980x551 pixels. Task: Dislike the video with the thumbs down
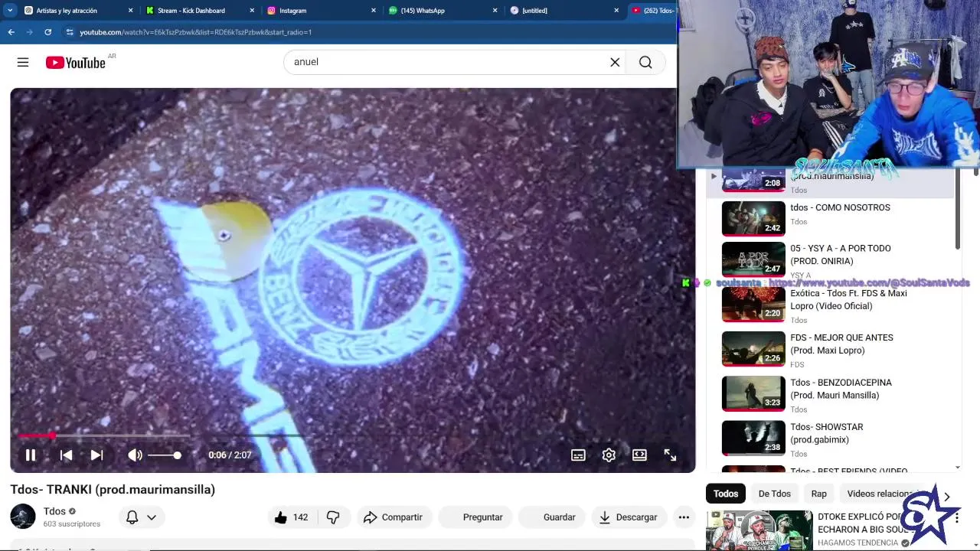pos(333,517)
